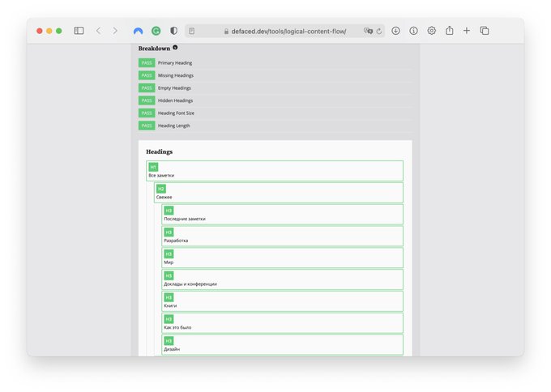Viewport: 551px width, 392px height.
Task: Click PASS badge for Heading Font Size
Action: tap(147, 113)
